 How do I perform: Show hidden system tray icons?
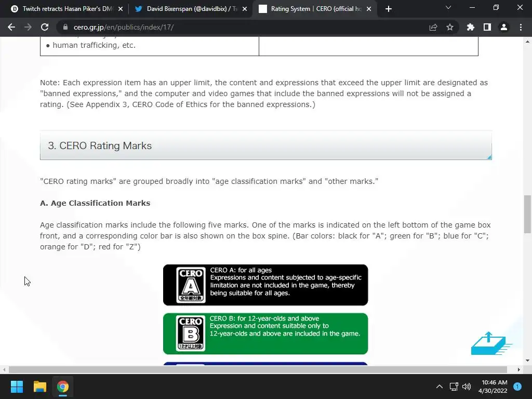(x=440, y=387)
